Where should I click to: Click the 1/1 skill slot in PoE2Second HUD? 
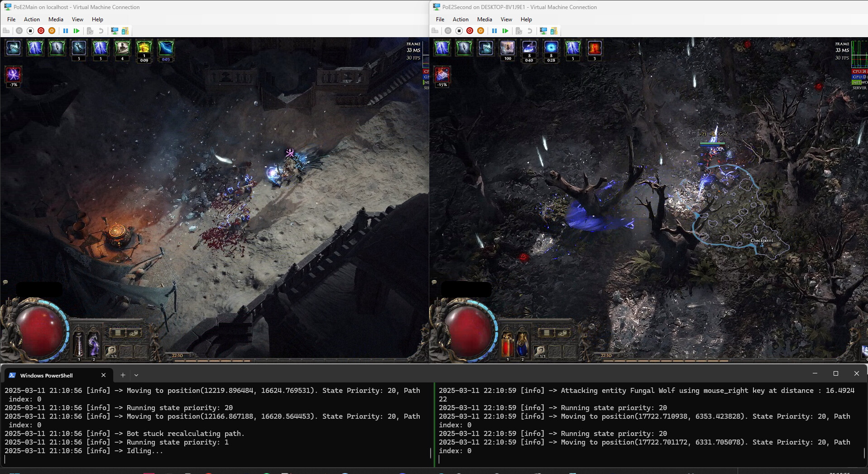pyautogui.click(x=540, y=351)
